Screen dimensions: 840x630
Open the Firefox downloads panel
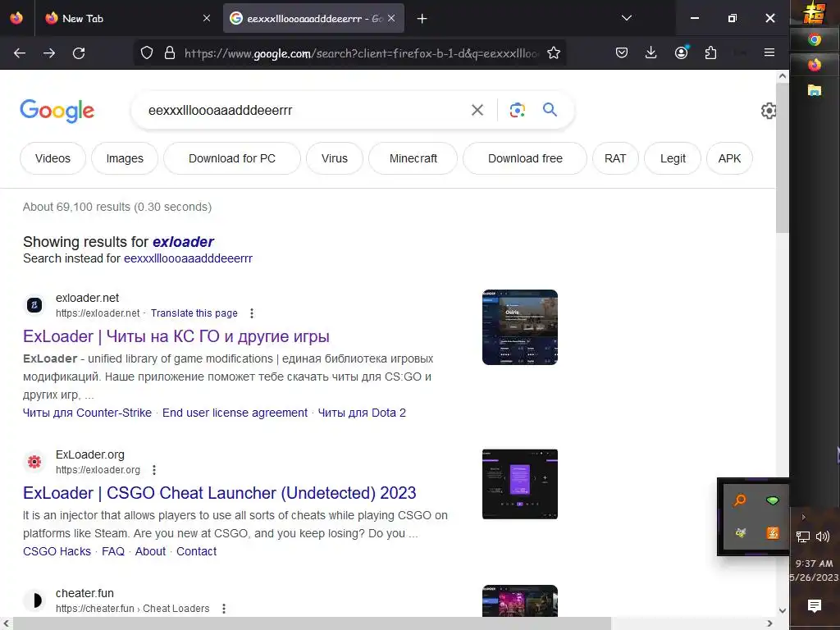click(x=651, y=52)
